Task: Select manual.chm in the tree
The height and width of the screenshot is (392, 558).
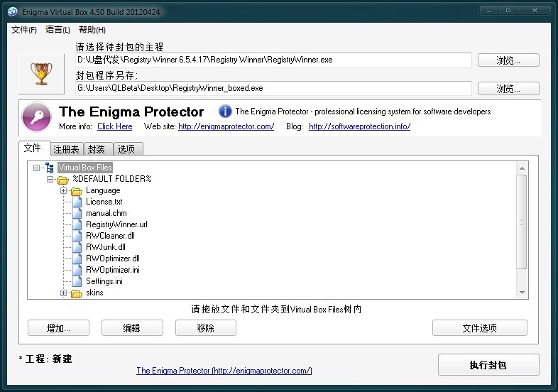Action: click(x=106, y=213)
